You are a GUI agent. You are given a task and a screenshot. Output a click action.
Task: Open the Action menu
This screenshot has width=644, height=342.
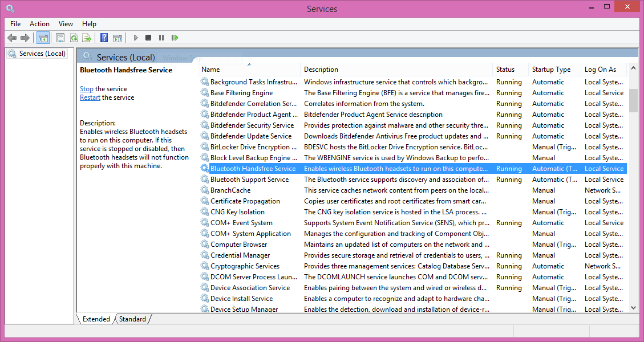[39, 24]
